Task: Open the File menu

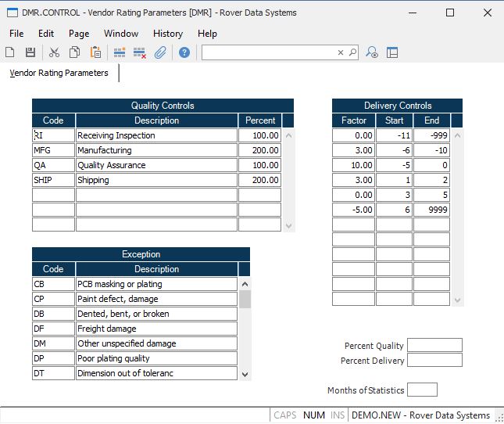Action: tap(16, 34)
